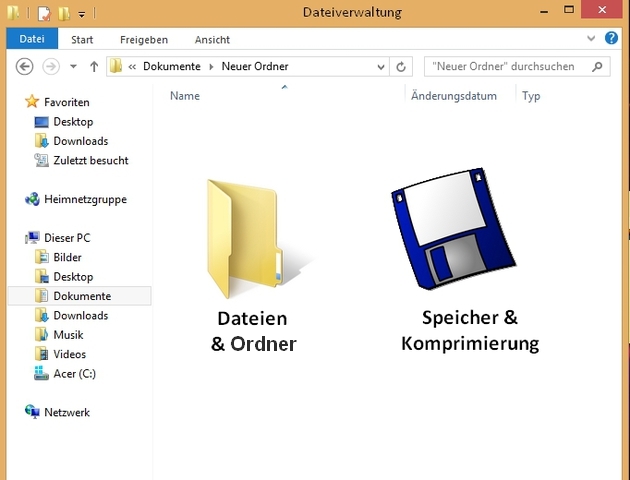The image size is (630, 480).
Task: Click the Netzwerk icon
Action: click(32, 412)
